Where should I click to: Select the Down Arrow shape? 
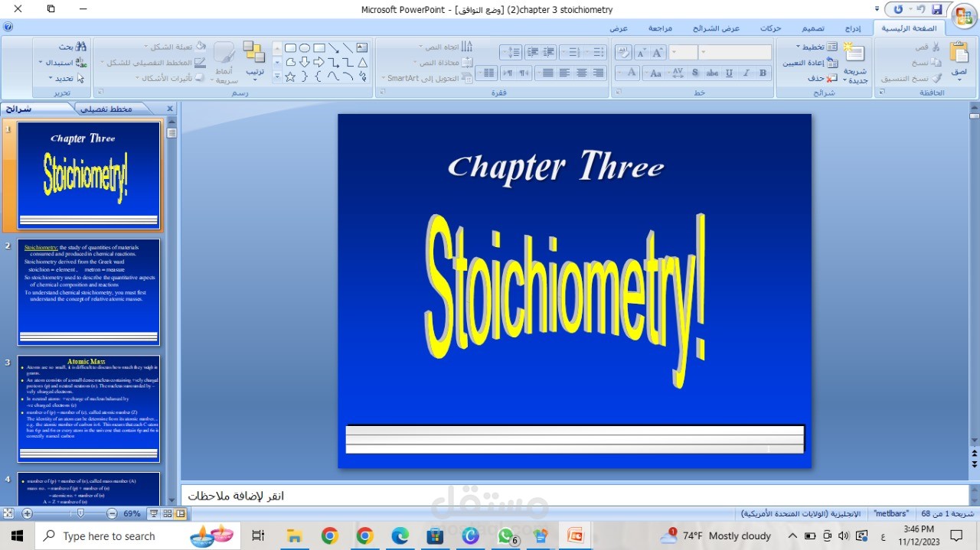point(304,63)
